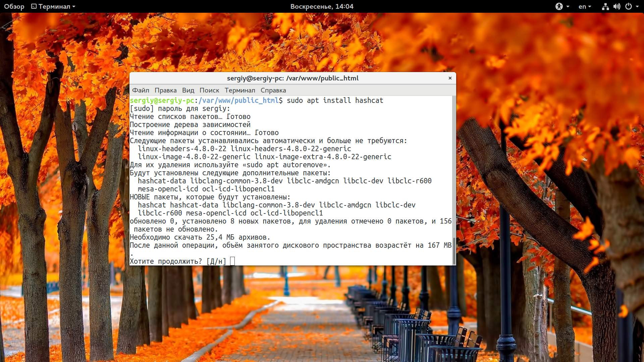This screenshot has width=644, height=362.
Task: Click the line 'НОВЫЕ пакеты, которые будут установлены:'
Action: tap(210, 197)
